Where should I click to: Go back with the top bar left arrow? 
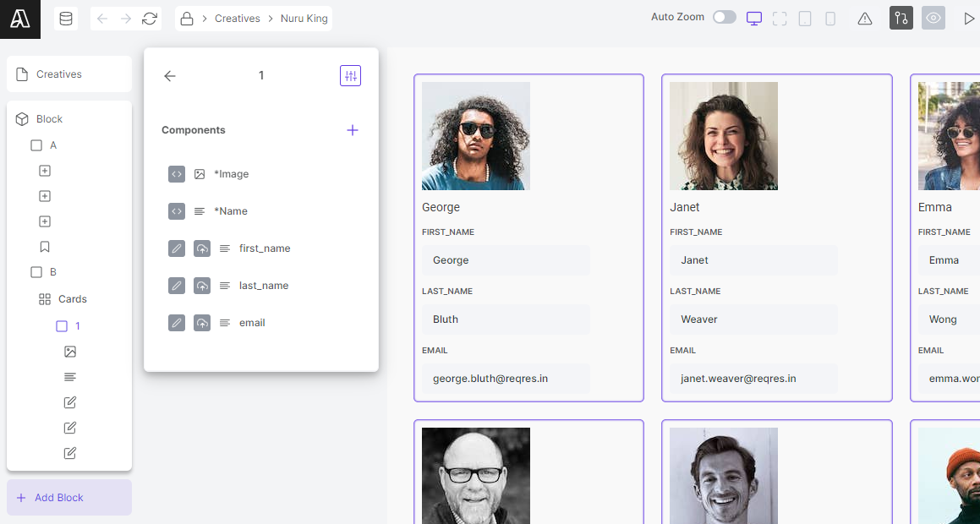click(x=102, y=19)
